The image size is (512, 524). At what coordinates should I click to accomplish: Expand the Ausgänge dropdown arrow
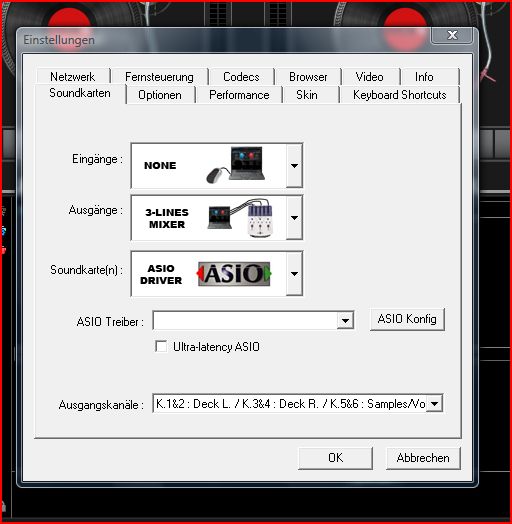[294, 218]
